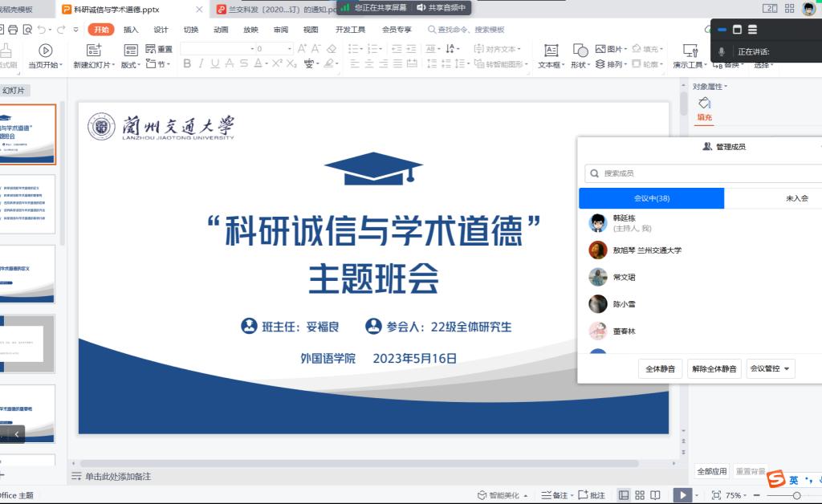This screenshot has height=504, width=822.
Task: Switch to slide sorter view icon
Action: pyautogui.click(x=640, y=495)
